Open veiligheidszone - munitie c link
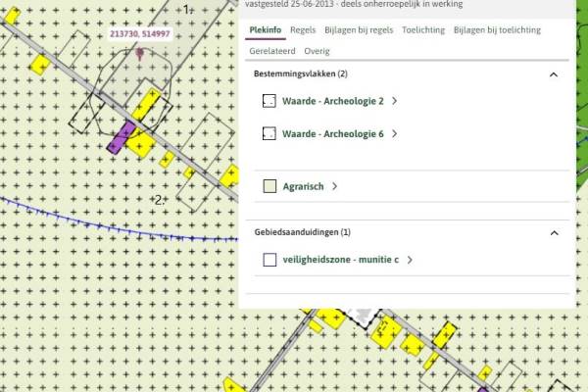The height and width of the screenshot is (392, 588). tap(340, 260)
